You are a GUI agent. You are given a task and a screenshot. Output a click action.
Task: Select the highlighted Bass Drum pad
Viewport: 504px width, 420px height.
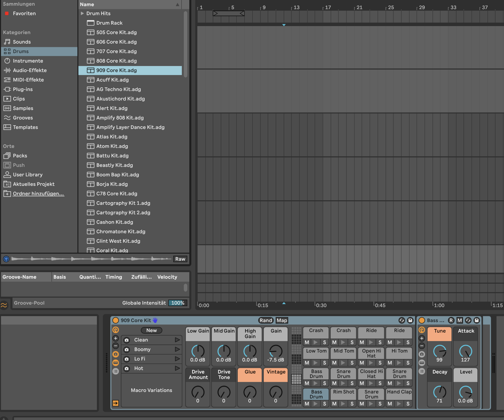coord(316,394)
